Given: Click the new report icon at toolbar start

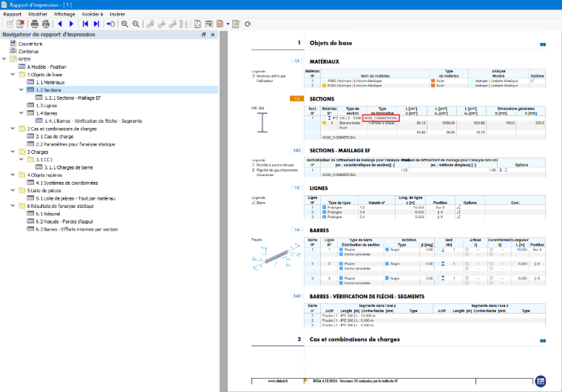Looking at the screenshot, I should (10, 24).
